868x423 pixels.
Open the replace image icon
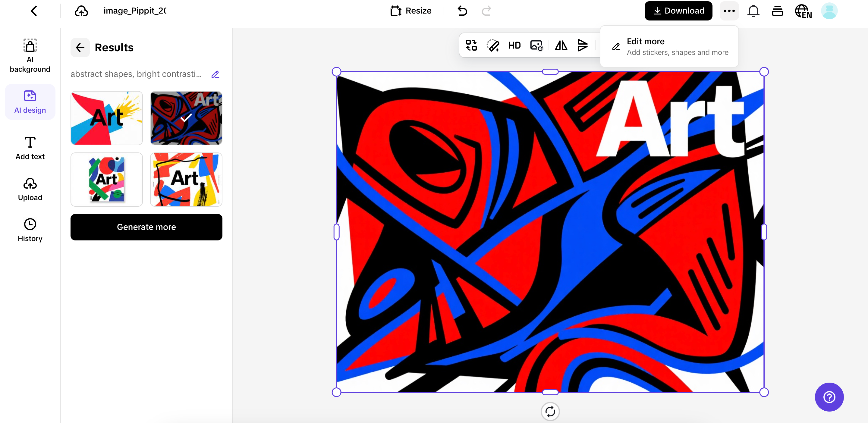point(536,45)
